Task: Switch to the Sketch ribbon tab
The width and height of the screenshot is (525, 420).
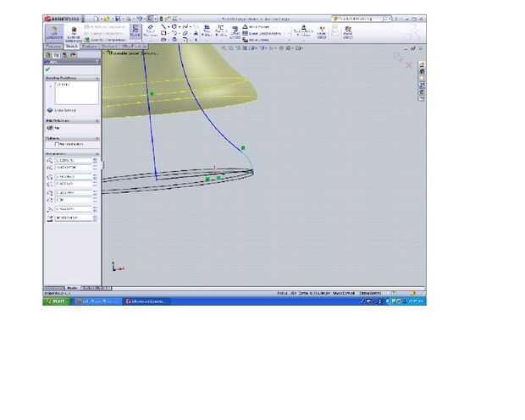Action: click(72, 47)
